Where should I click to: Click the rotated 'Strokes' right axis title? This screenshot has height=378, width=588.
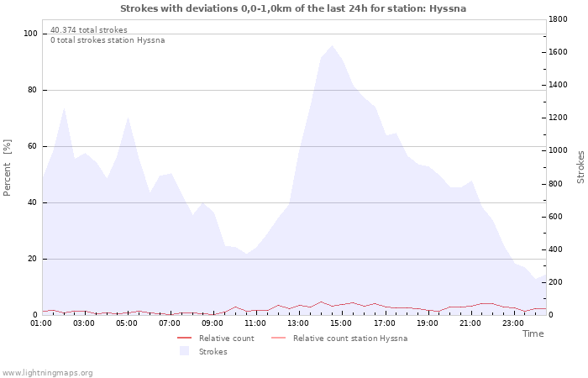580,168
